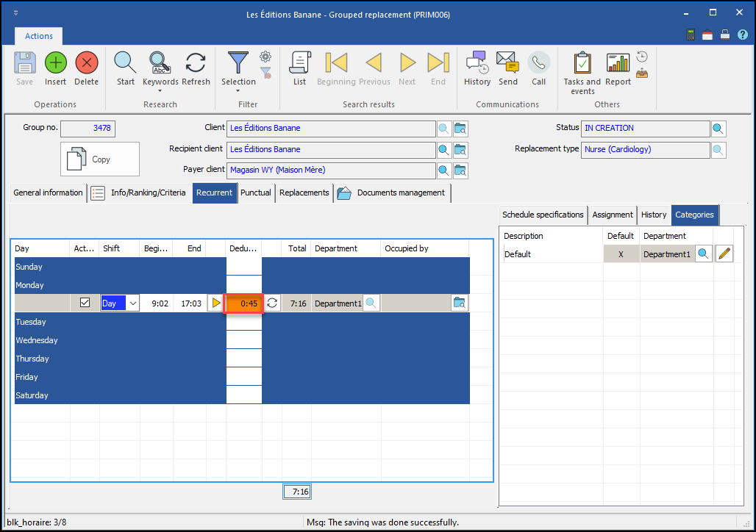Screen dimensions: 756x532
Task: Select the Tuesday row in the schedule
Action: (x=242, y=322)
